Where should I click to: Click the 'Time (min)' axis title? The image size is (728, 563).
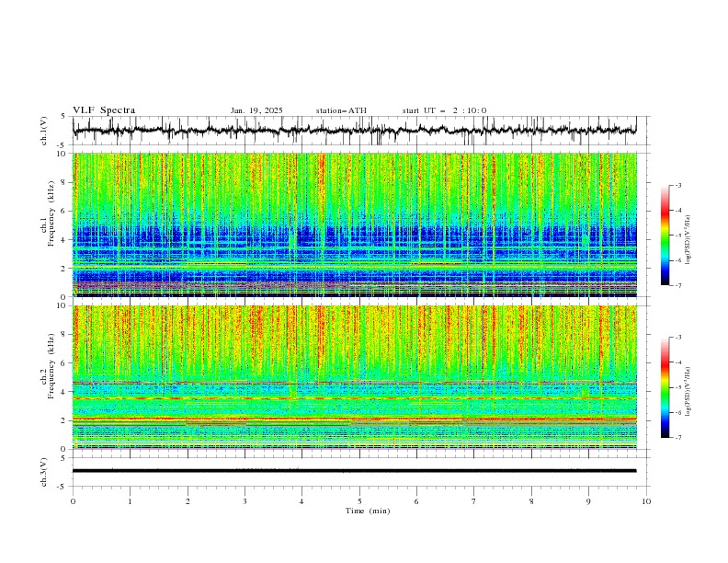click(368, 511)
